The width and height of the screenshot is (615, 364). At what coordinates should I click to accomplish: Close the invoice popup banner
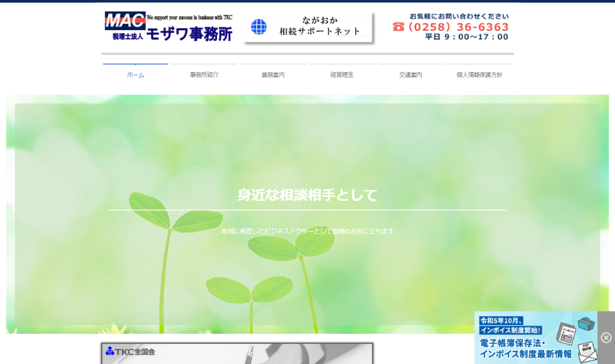coord(606,338)
